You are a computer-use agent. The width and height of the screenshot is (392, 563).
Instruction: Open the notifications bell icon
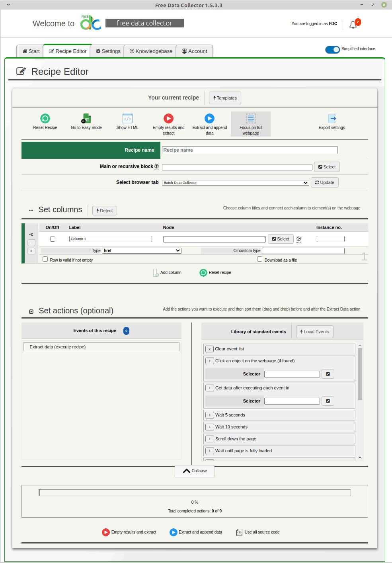[x=353, y=25]
